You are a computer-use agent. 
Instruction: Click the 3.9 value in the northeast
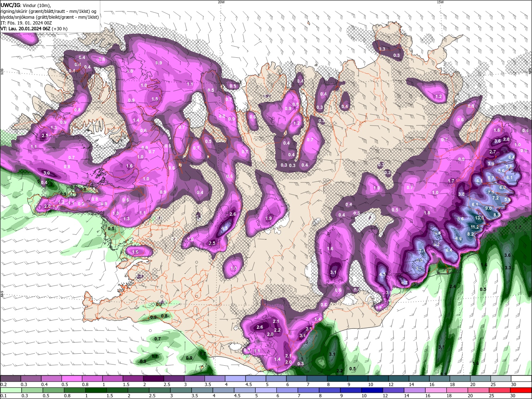coord(491,164)
